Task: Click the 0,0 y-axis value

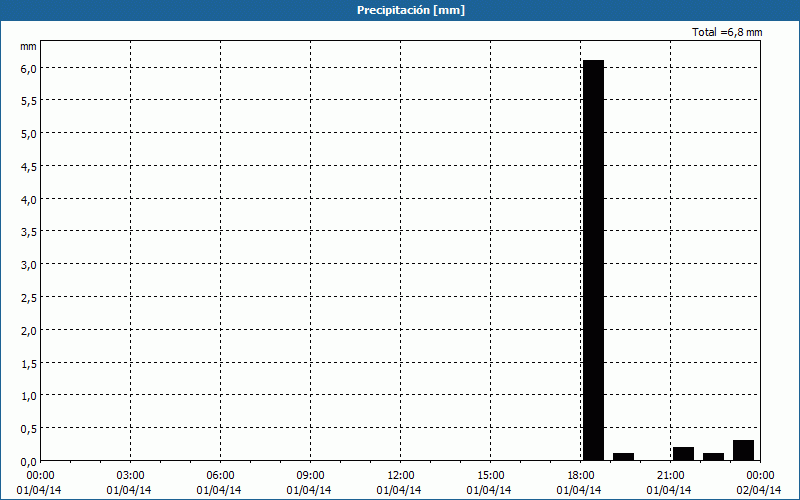Action: click(x=29, y=462)
